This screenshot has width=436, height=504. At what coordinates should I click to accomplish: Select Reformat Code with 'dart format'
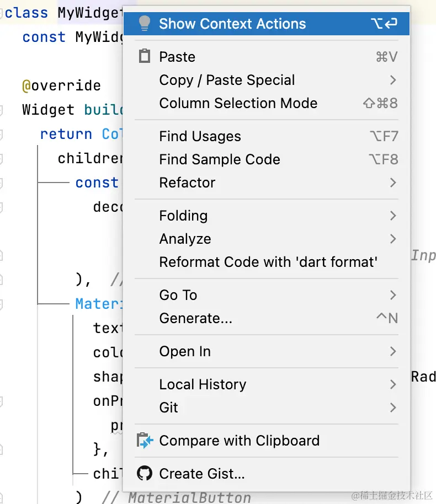[267, 262]
